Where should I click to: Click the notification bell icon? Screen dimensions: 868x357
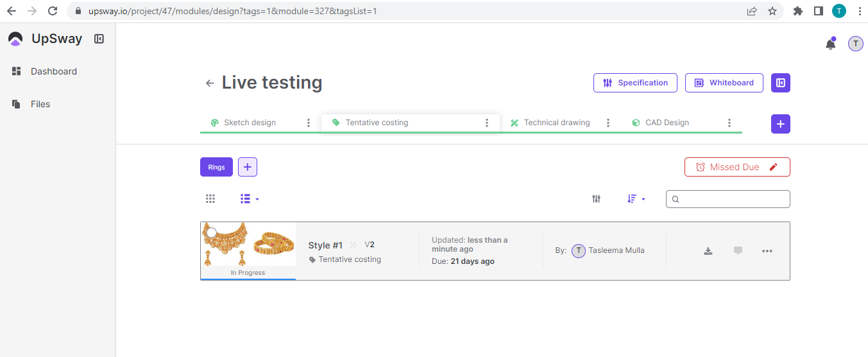[x=830, y=44]
